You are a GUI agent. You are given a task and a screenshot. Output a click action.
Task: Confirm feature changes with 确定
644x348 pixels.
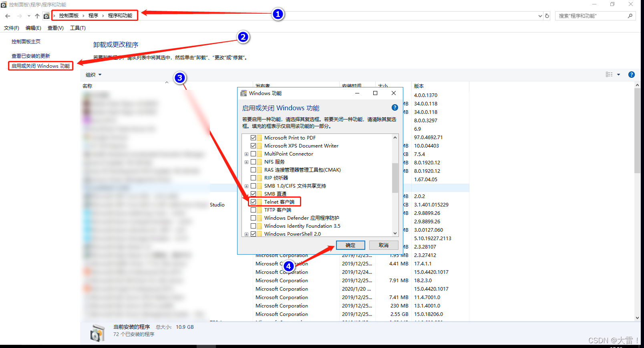(350, 245)
